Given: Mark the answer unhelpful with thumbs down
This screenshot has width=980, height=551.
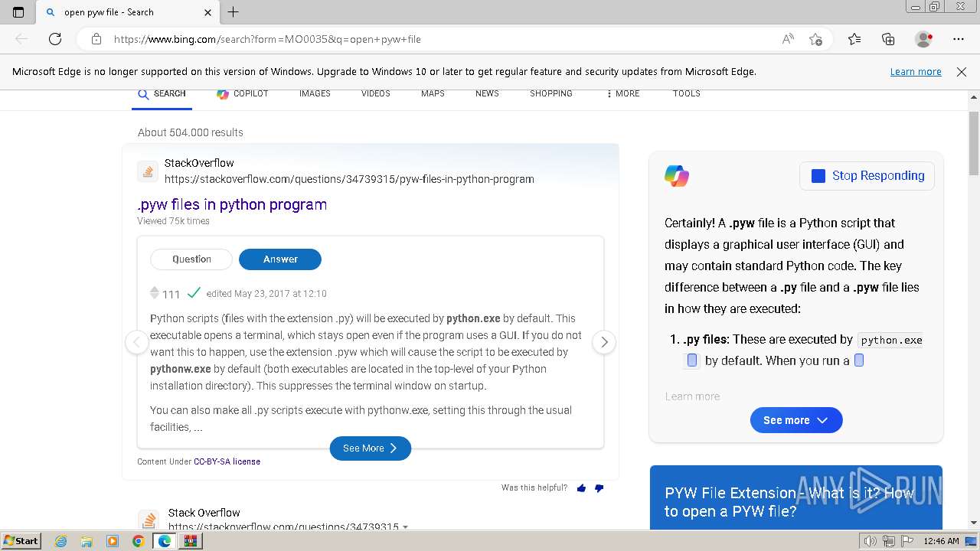Looking at the screenshot, I should click(599, 488).
